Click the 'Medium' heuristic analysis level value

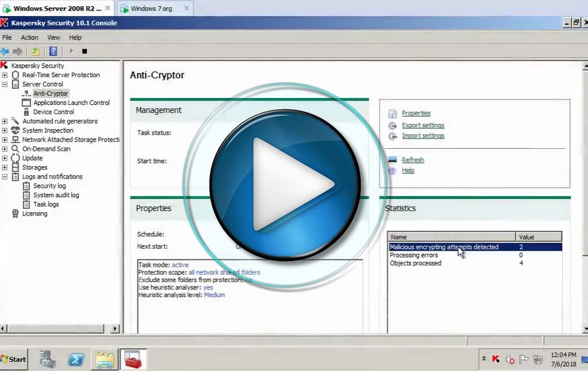[215, 295]
